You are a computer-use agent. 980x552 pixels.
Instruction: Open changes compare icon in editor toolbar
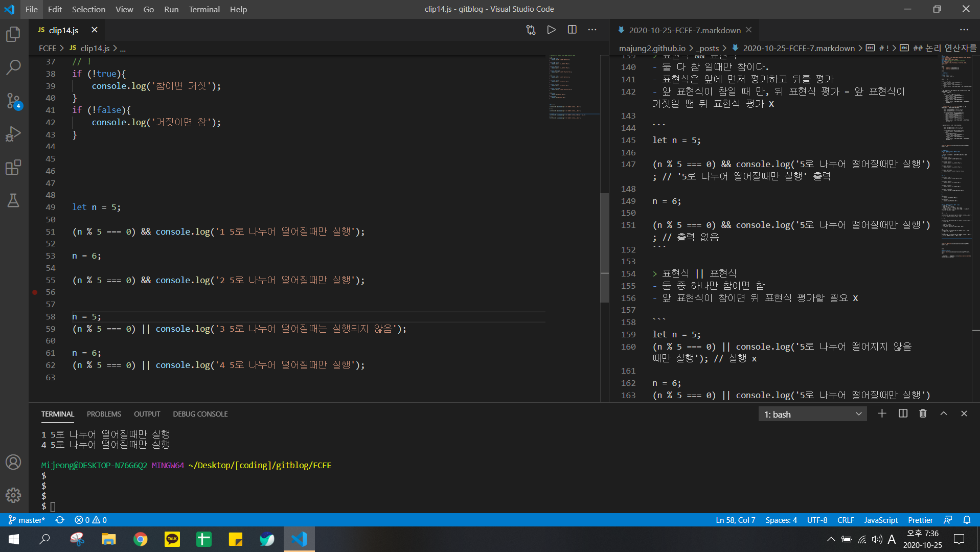click(531, 30)
